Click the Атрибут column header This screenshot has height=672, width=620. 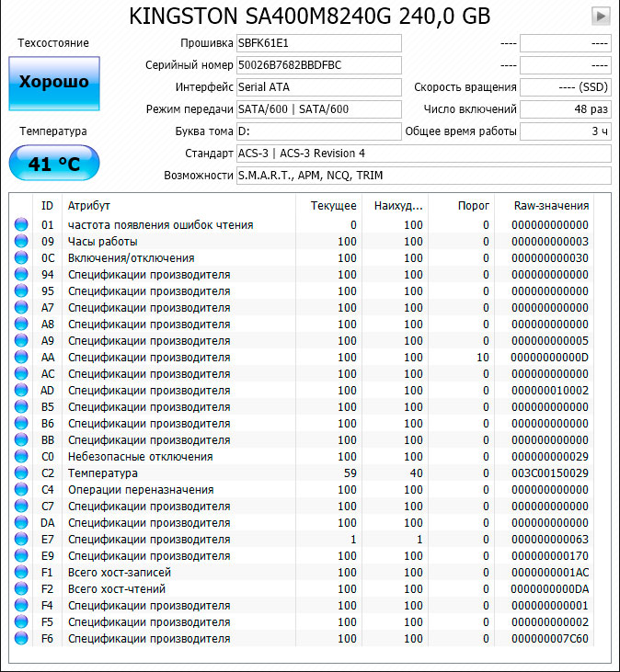coord(178,206)
